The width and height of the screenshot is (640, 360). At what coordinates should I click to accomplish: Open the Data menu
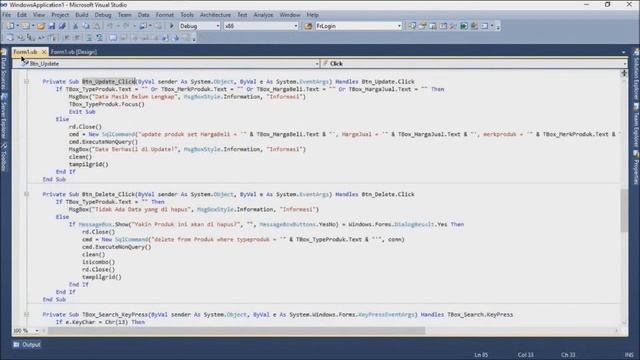[x=143, y=15]
